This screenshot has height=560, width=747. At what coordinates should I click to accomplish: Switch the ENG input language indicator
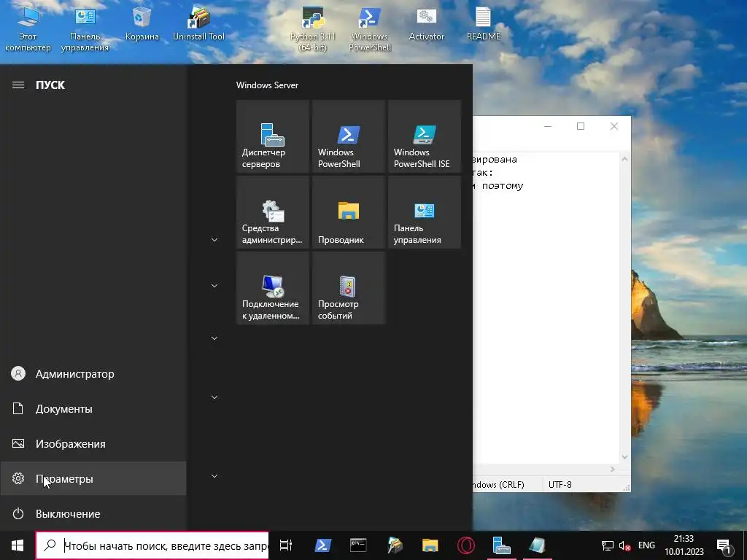pyautogui.click(x=646, y=545)
